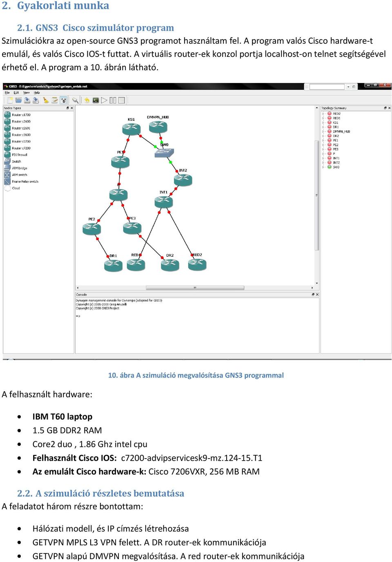Open the View menu
The image size is (392, 562).
point(27,93)
